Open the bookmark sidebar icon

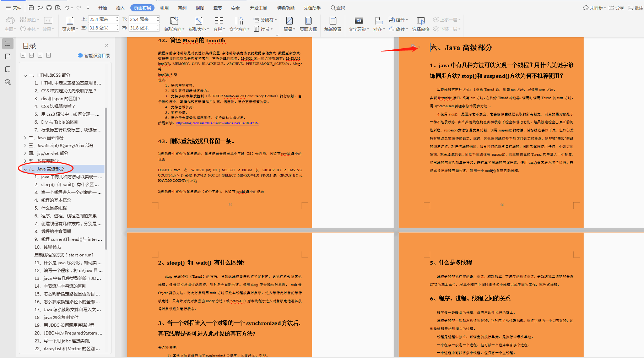click(x=8, y=69)
